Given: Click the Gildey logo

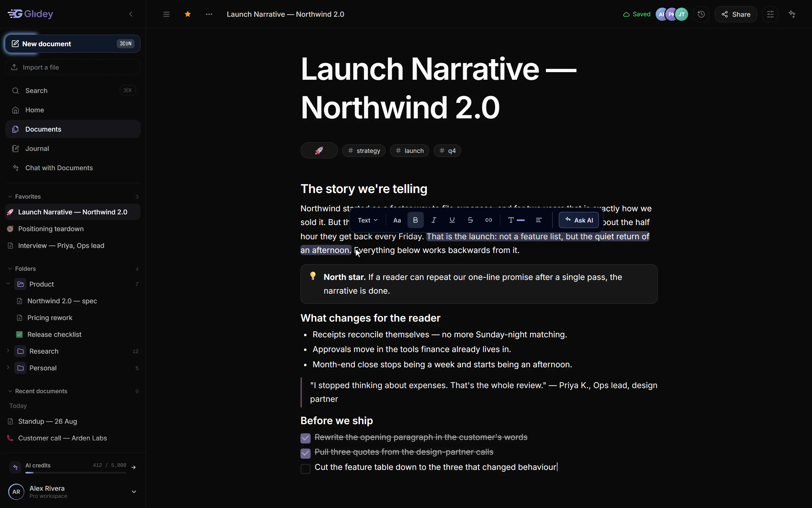Looking at the screenshot, I should (x=30, y=14).
